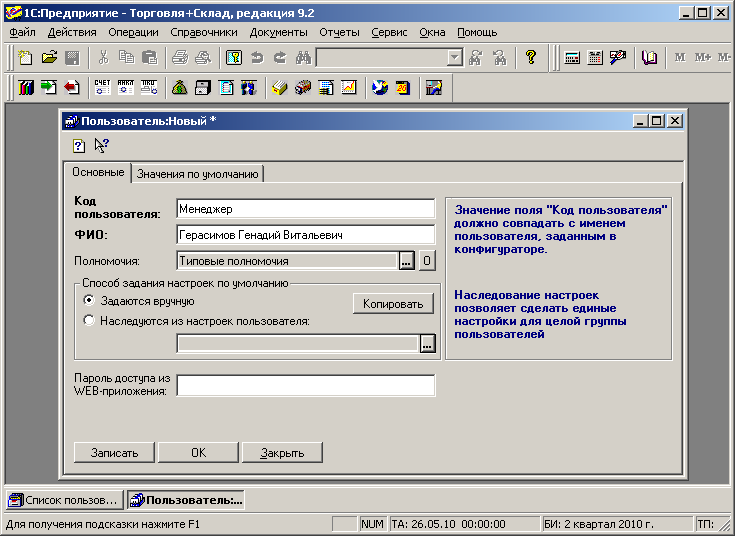The width and height of the screenshot is (735, 536).
Task: Open the Помощь menu
Action: point(477,32)
